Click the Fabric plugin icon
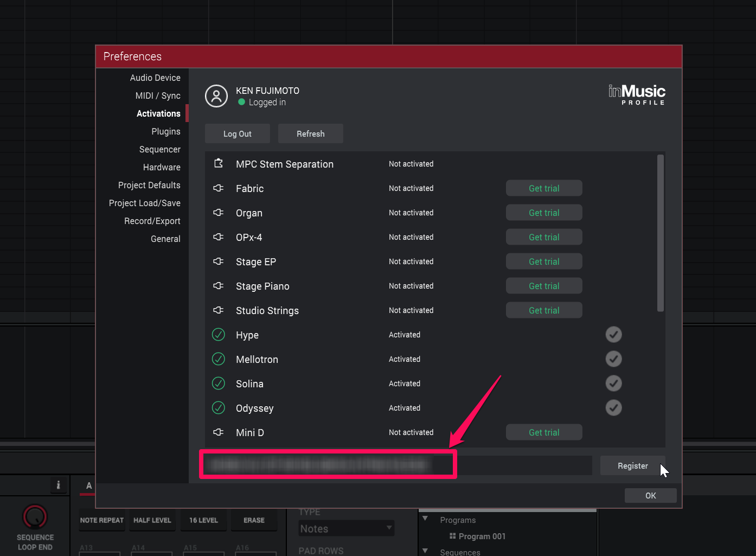Screen dimensions: 756x556 (219, 188)
